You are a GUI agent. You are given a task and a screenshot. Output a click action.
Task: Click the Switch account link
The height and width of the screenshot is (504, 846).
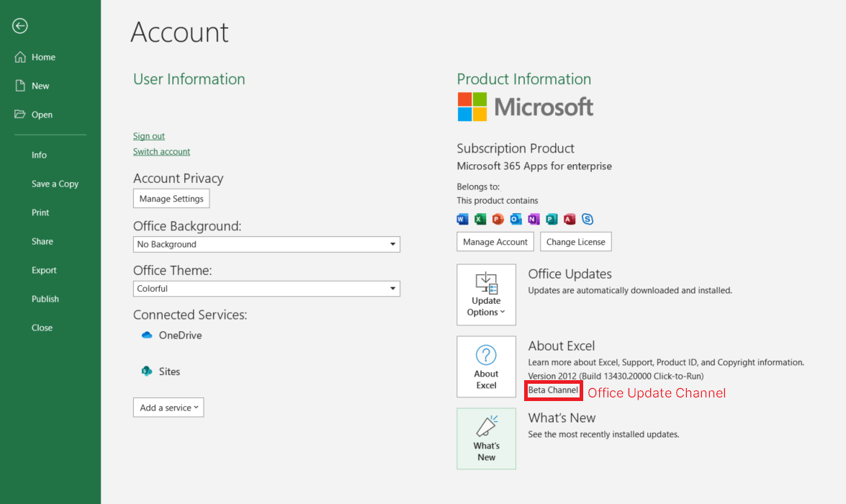[161, 152]
